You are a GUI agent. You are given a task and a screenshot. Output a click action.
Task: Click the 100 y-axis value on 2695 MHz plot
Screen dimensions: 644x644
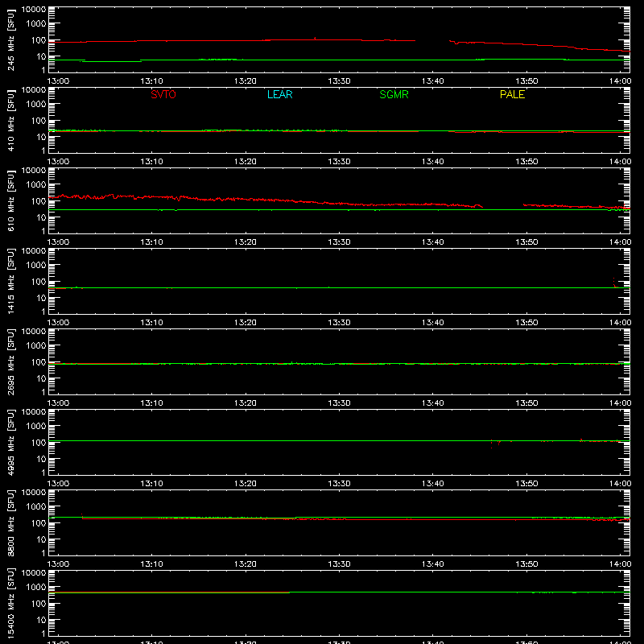[39, 362]
